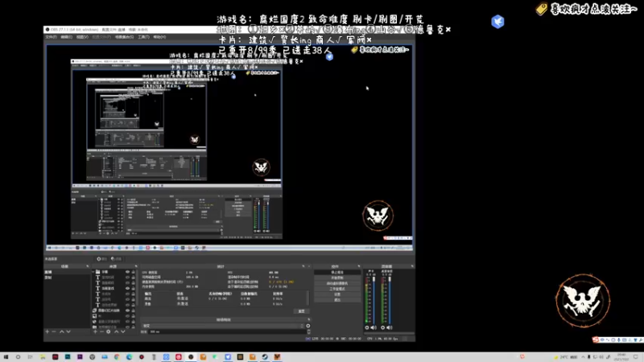Toggle visibility eye of group folder source
Image resolution: width=644 pixels, height=362 pixels.
[x=127, y=272]
